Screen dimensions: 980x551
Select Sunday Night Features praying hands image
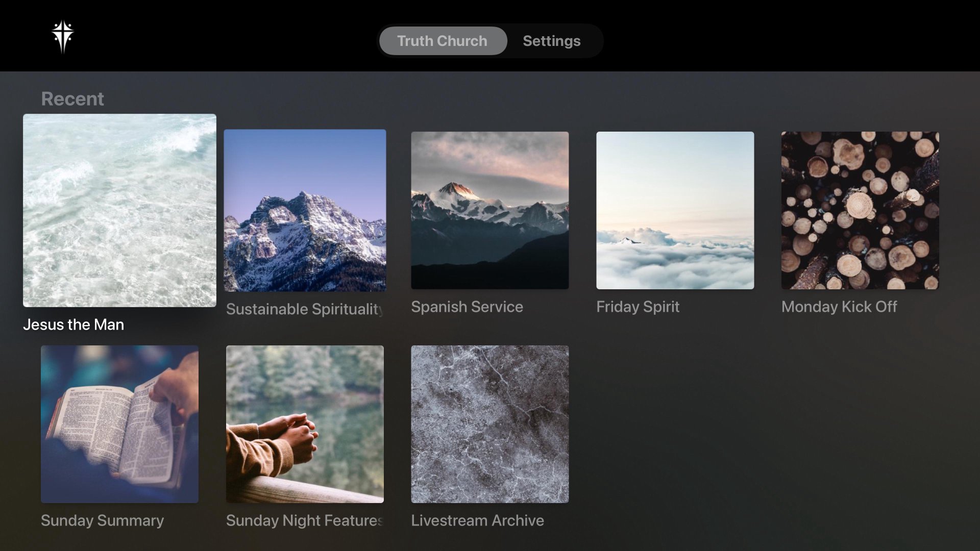305,424
